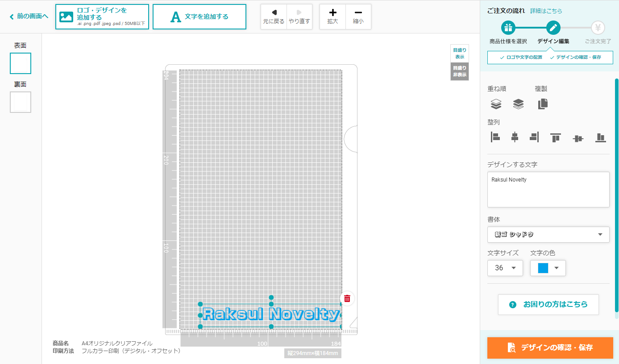Click the デザインする文字 text area
Viewport: 619px width, 364px height.
548,190
